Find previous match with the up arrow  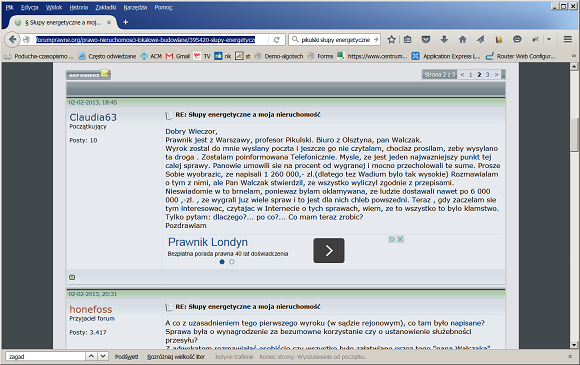pyautogui.click(x=91, y=356)
